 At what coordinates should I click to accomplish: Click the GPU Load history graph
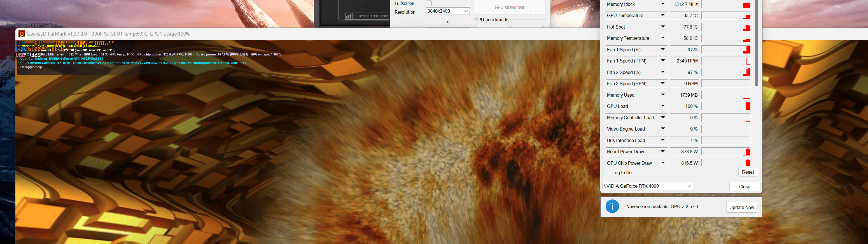[726, 106]
